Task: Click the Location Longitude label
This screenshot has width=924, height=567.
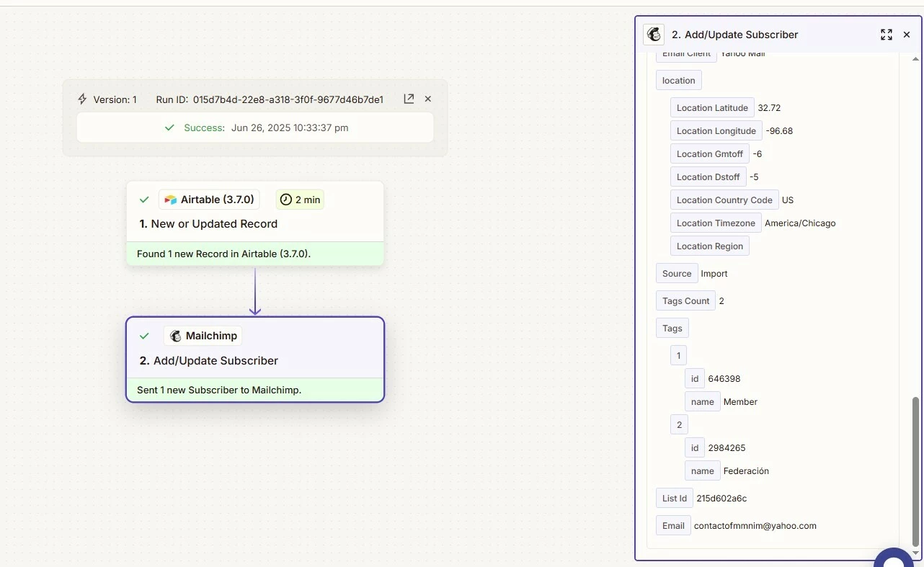Action: (716, 130)
